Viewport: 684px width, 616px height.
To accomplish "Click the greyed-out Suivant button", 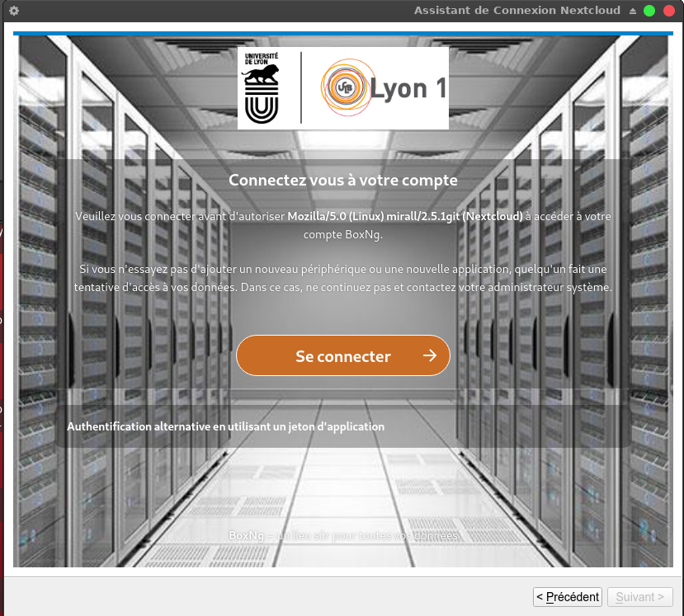I will click(x=639, y=597).
